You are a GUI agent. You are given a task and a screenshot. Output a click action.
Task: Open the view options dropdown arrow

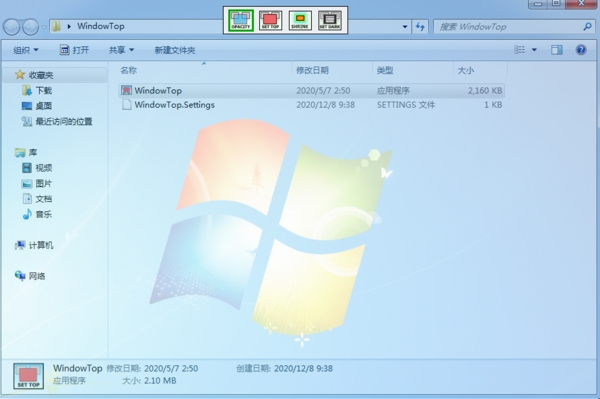pyautogui.click(x=534, y=50)
